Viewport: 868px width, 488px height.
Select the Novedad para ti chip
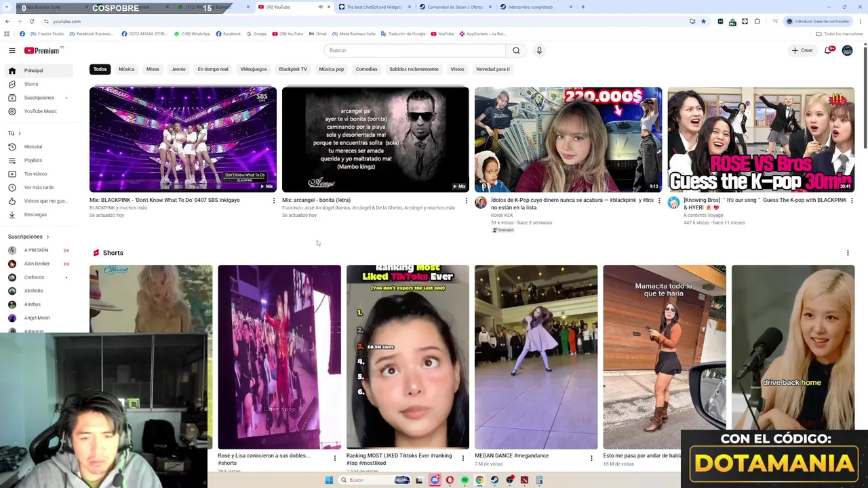coord(493,69)
